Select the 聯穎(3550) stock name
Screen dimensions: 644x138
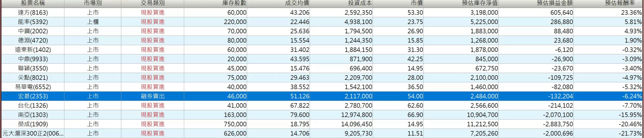33,68
